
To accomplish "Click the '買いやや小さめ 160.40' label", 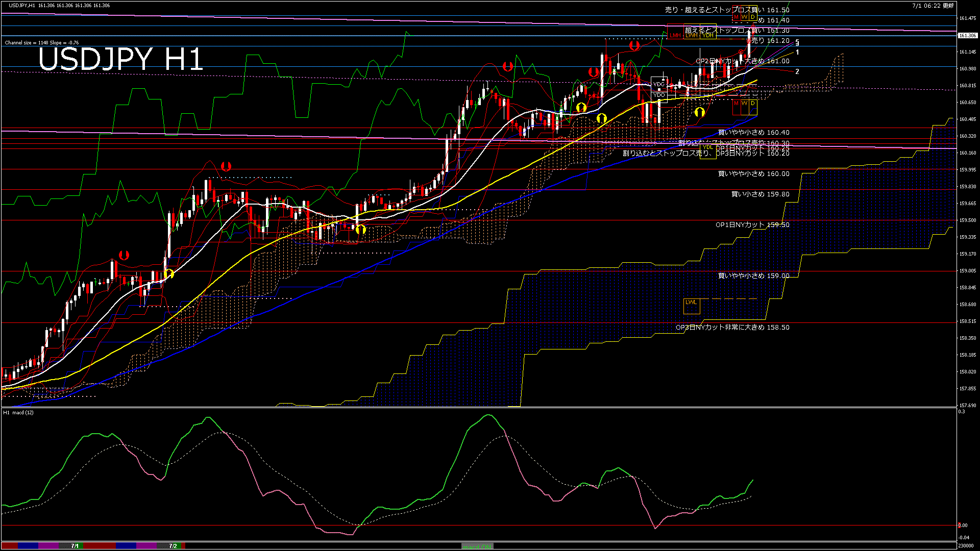I will tap(754, 133).
